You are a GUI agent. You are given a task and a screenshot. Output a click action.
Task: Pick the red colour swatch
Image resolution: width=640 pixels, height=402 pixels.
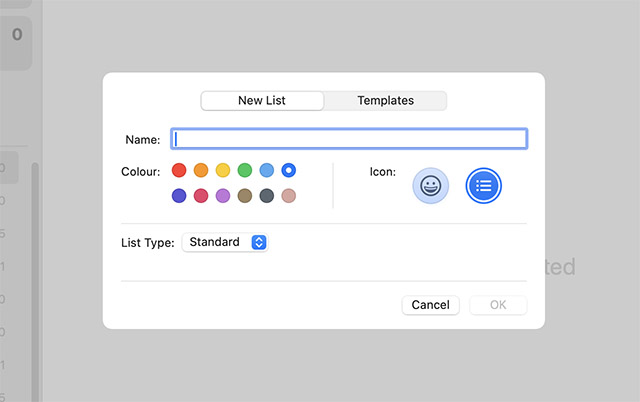pyautogui.click(x=179, y=171)
